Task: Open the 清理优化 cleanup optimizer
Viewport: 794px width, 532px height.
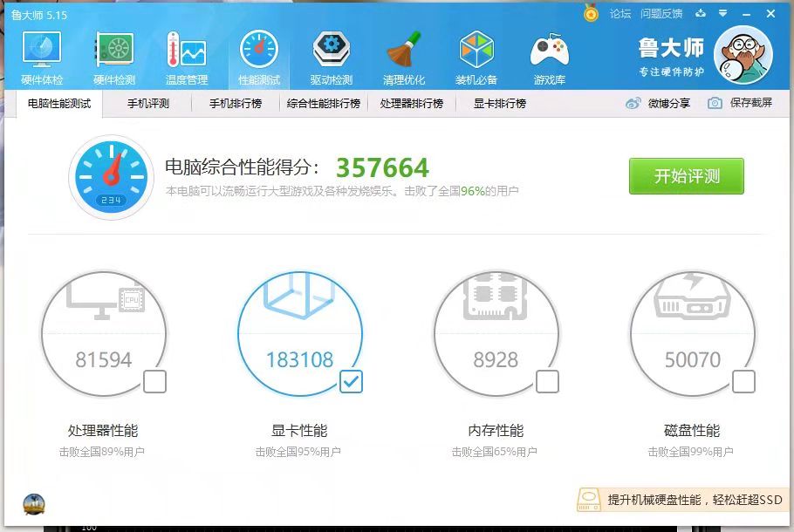Action: 403,55
